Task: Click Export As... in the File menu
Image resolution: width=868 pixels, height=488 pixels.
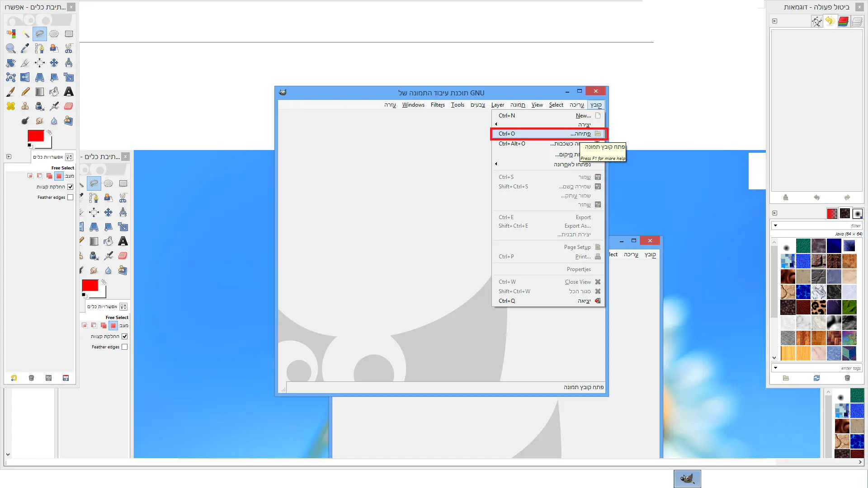Action: pos(577,226)
